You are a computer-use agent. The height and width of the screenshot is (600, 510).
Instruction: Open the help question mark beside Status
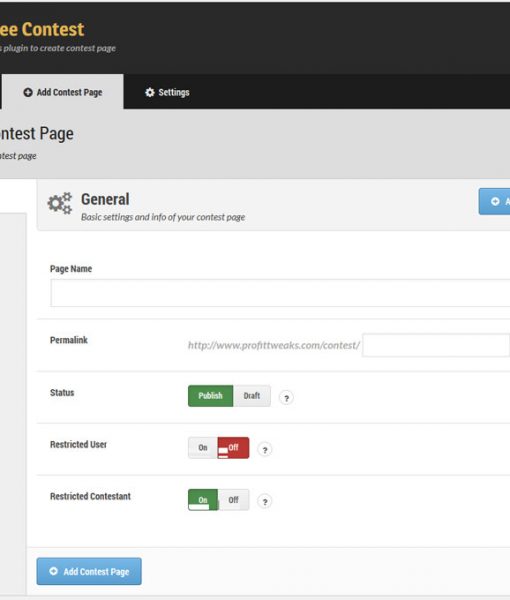click(x=286, y=398)
